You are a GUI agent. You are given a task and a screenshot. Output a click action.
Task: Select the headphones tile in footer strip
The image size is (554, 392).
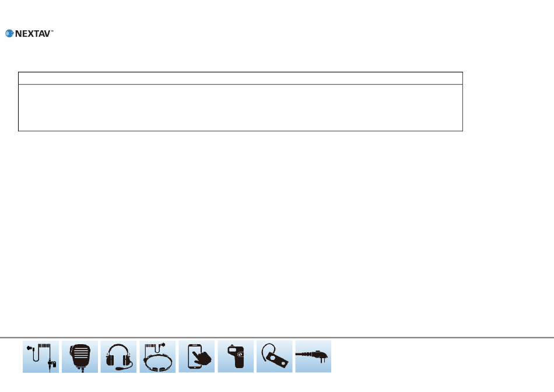coord(118,356)
